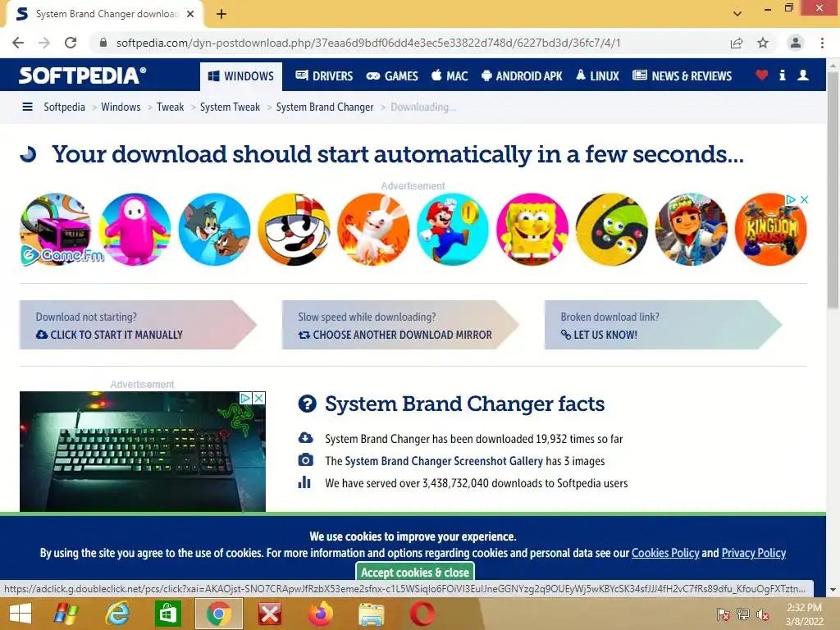Click the Softpedia breadcrumb link
The height and width of the screenshot is (630, 840).
64,107
